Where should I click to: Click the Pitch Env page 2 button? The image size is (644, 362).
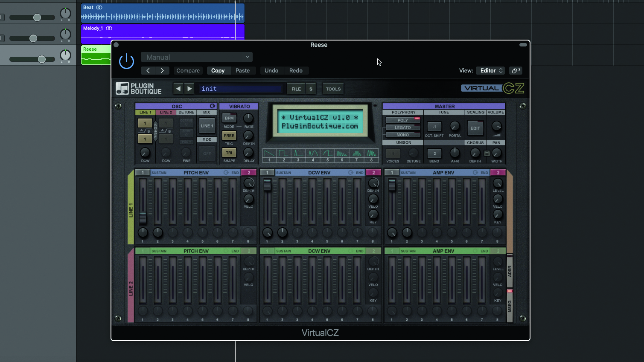pyautogui.click(x=249, y=173)
